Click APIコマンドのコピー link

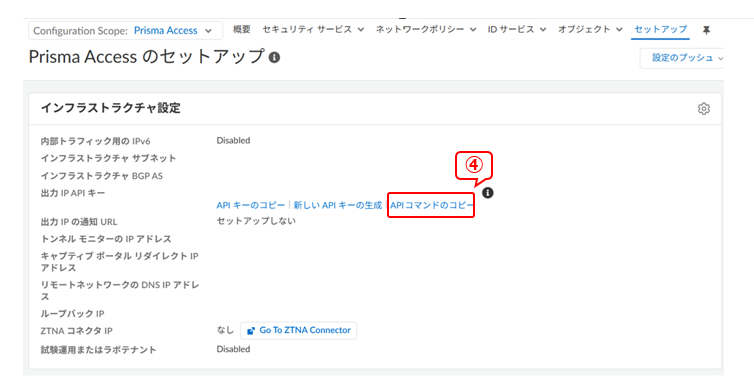tap(431, 205)
